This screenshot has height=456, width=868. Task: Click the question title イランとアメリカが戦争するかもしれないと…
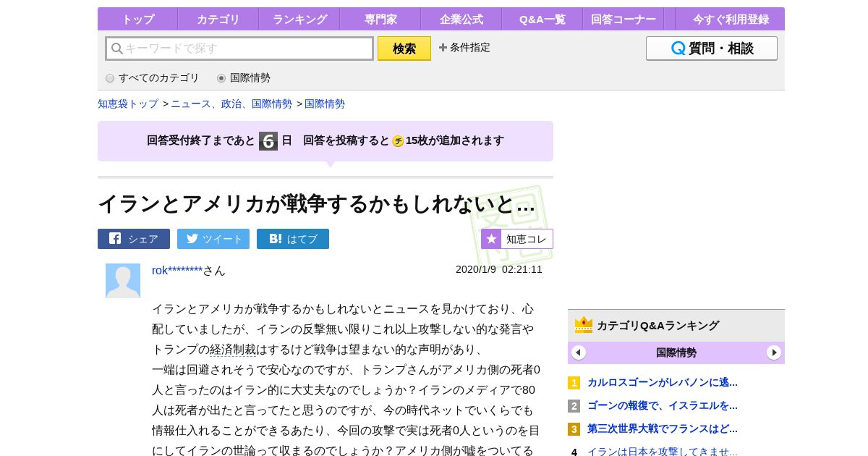317,204
